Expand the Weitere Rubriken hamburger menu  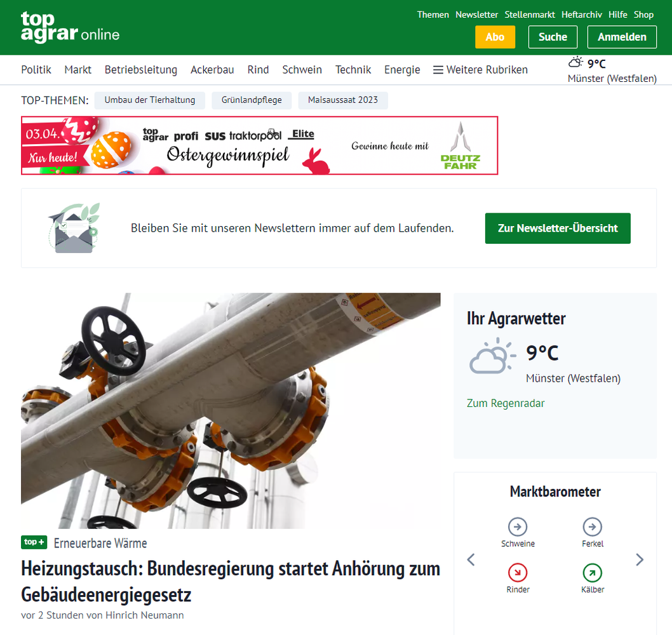click(x=480, y=70)
